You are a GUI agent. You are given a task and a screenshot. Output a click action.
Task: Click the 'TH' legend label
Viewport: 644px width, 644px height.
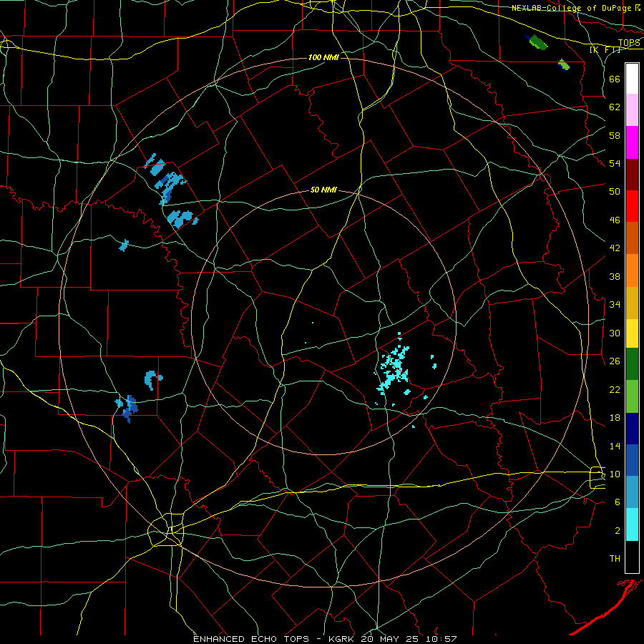(x=615, y=559)
